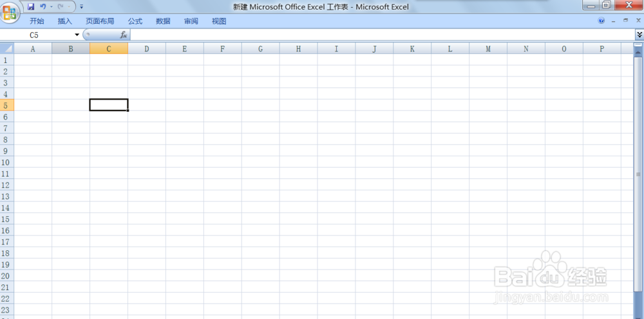This screenshot has height=319, width=644.
Task: Restore the workbook window in the ribbon bar
Action: point(626,21)
